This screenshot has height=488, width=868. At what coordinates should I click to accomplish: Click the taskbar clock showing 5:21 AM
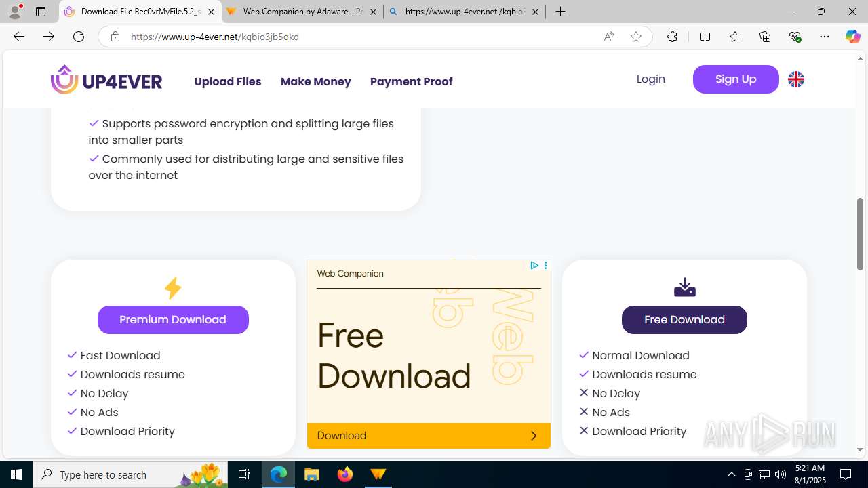810,474
